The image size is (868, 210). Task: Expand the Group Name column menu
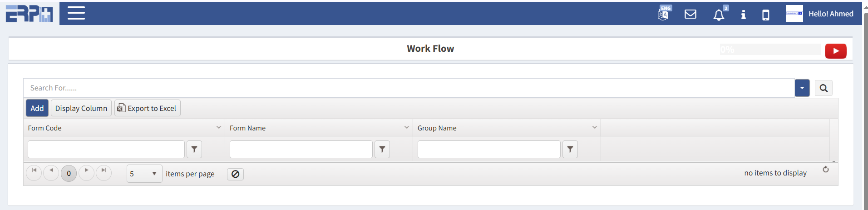[595, 128]
